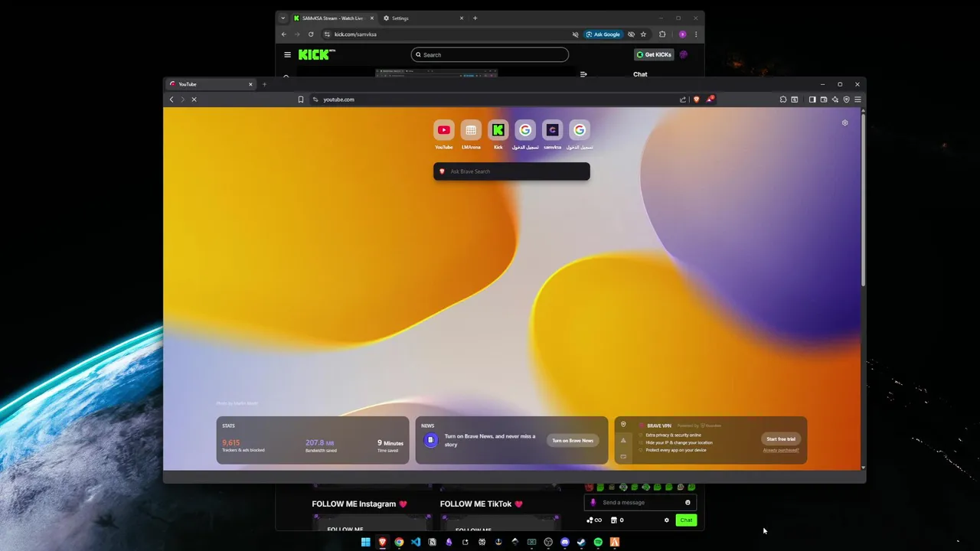Open Kick hamburger sidebar menu
The image size is (980, 551).
(287, 55)
